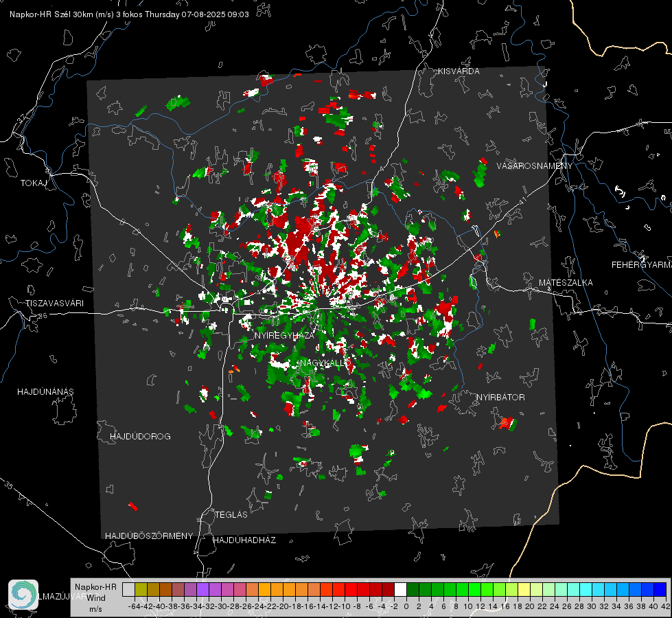Viewport: 672px width, 618px height.
Task: Select the orange swatch between -24 and -22
Action: [x=264, y=590]
